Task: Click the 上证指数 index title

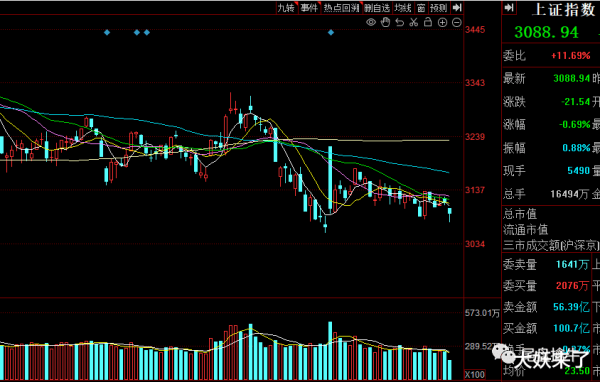Action: tap(563, 10)
